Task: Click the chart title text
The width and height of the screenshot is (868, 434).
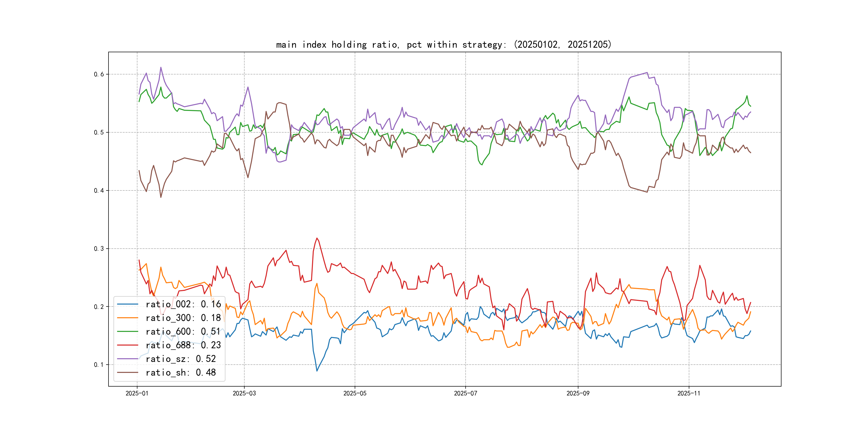Action: (443, 44)
